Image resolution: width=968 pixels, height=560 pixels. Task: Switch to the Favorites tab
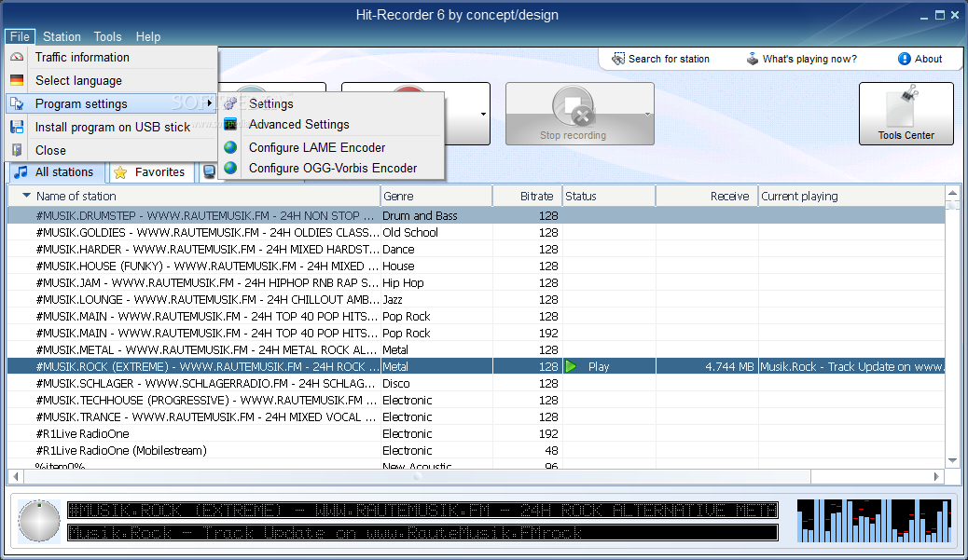tap(151, 172)
